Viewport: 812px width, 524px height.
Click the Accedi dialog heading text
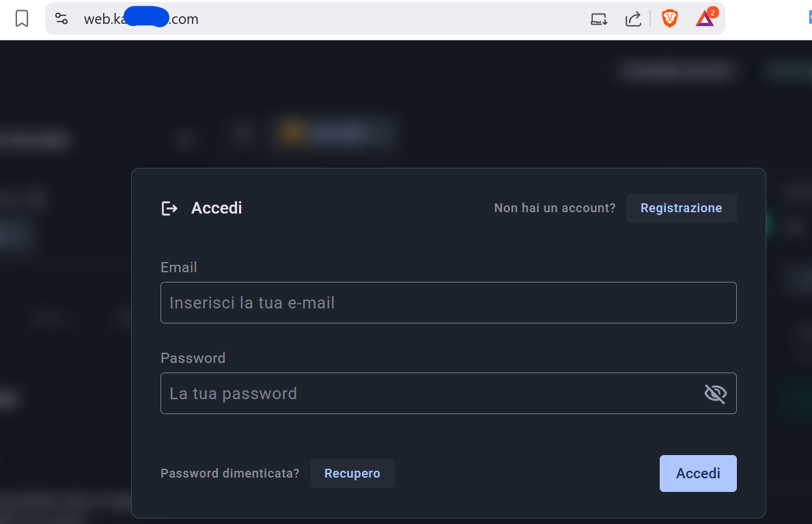coord(216,208)
